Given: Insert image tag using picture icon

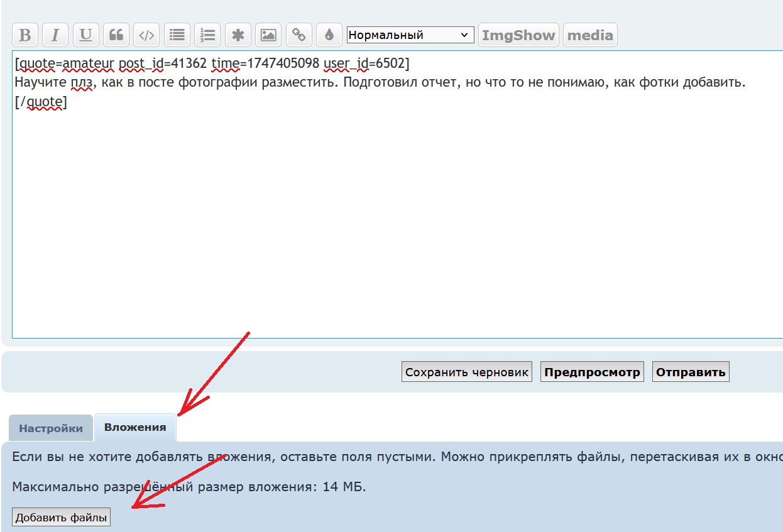Looking at the screenshot, I should coord(268,35).
